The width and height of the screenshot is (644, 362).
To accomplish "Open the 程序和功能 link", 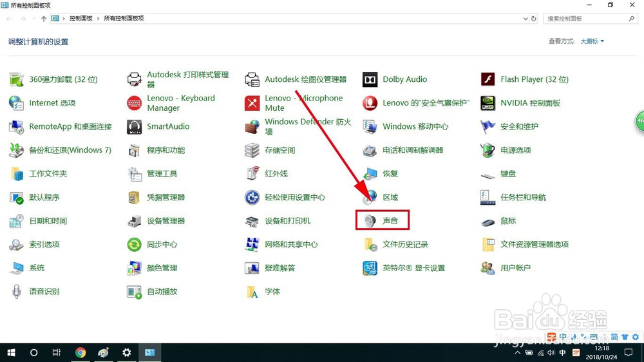I will click(x=166, y=150).
